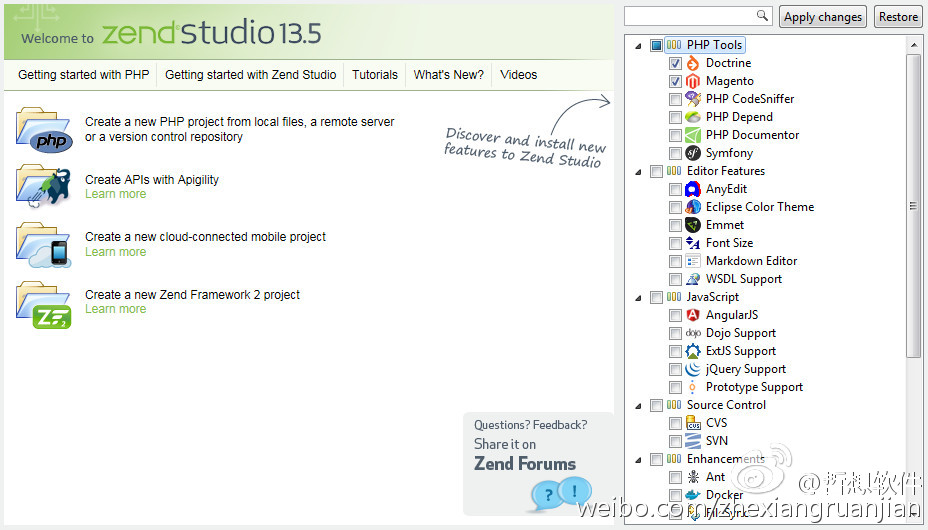928x530 pixels.
Task: Collapse the Editor Features tree node
Action: tap(638, 172)
